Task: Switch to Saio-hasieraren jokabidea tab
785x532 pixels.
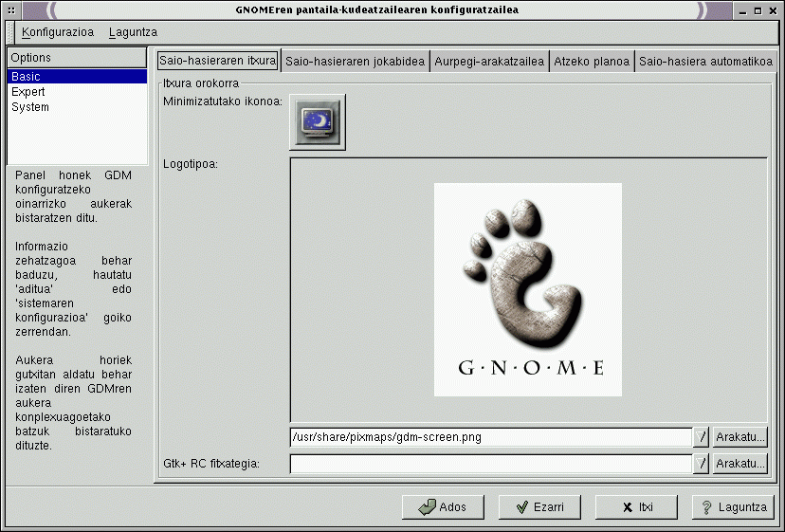Action: [355, 61]
